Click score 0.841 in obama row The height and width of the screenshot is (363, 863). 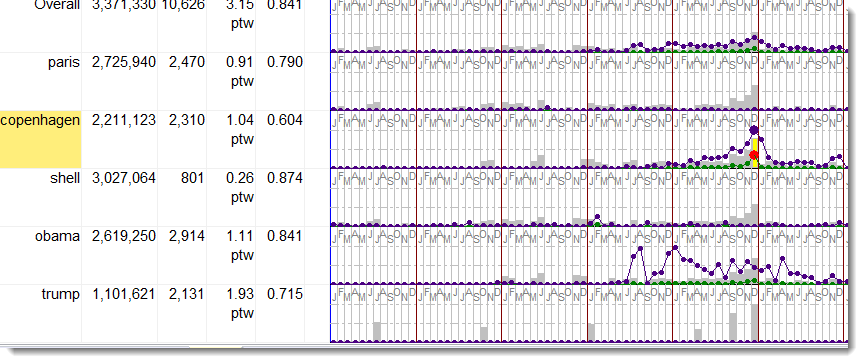[x=285, y=236]
